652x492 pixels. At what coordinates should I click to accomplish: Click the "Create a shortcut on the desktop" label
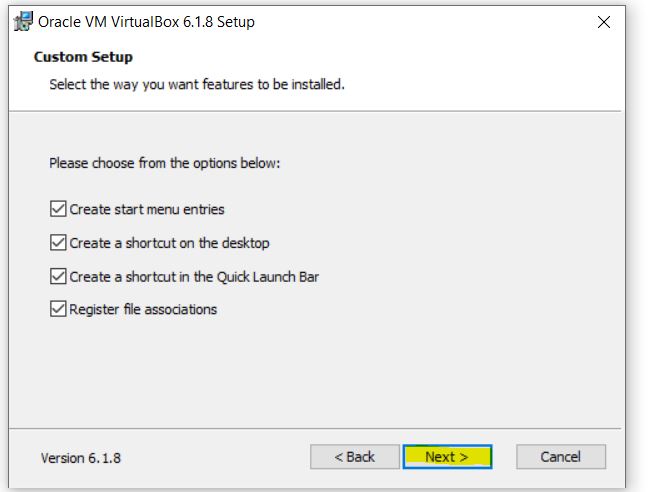pos(169,243)
